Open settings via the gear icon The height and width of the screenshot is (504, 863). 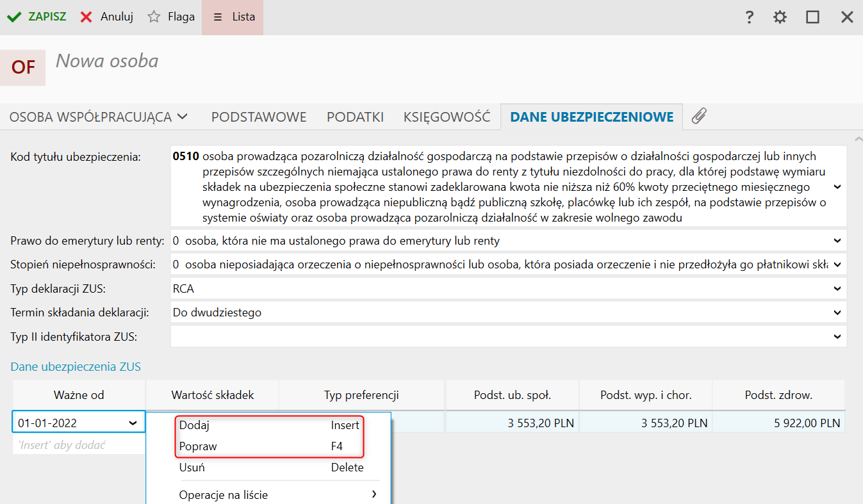(780, 17)
